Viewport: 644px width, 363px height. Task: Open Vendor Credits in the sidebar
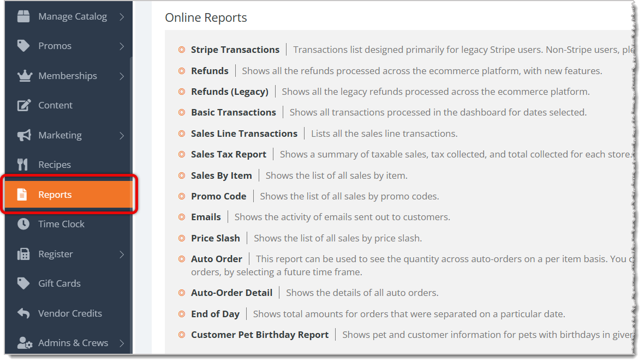[69, 313]
